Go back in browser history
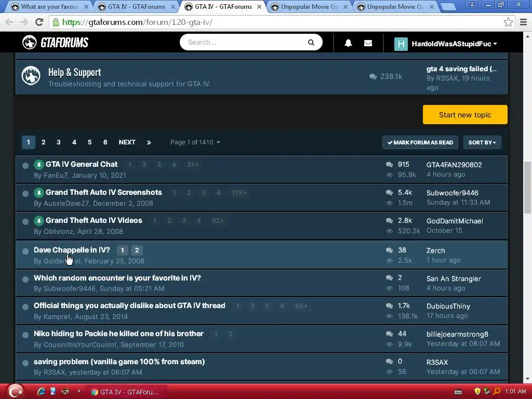532x399 pixels. [x=9, y=22]
